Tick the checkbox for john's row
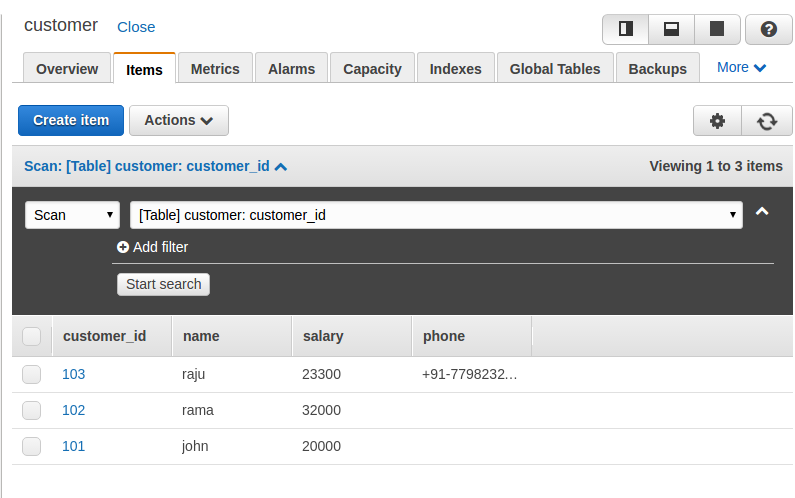Screen dimensions: 795x498 pos(32,446)
